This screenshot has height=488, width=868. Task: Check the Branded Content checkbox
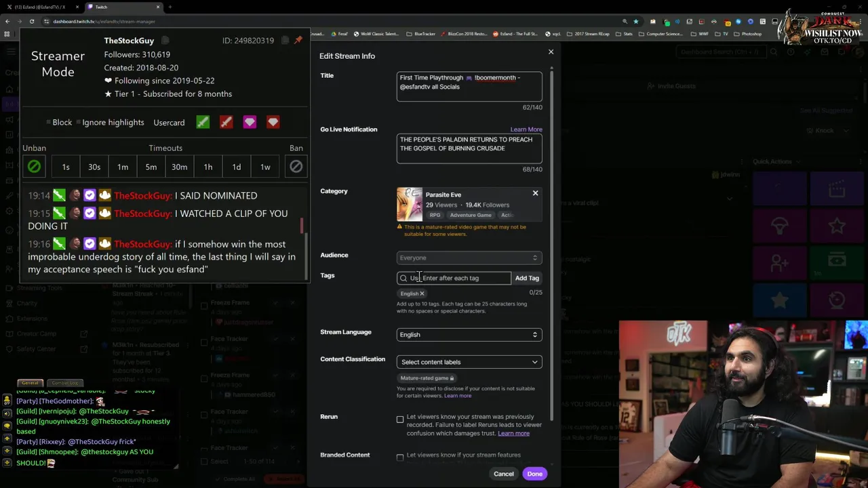(400, 457)
